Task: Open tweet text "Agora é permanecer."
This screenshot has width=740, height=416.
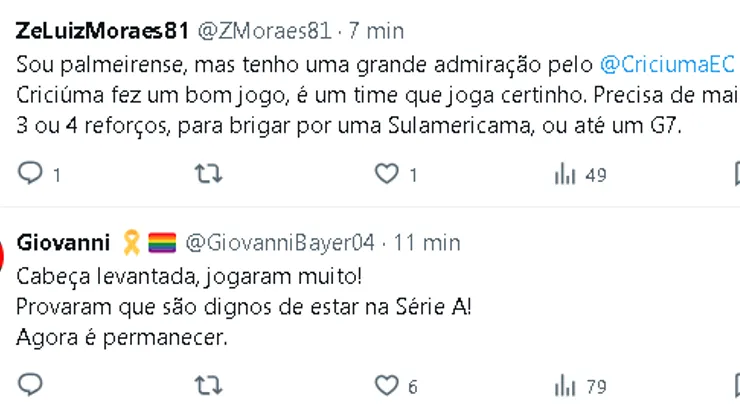Action: click(x=122, y=337)
